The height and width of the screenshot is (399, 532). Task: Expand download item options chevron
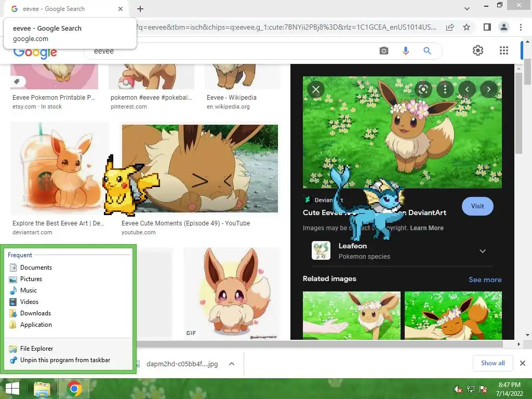click(x=232, y=364)
